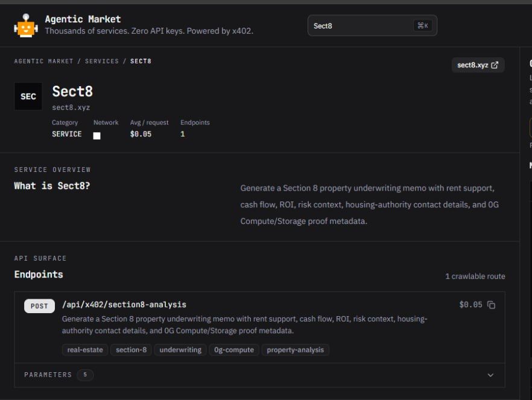Viewport: 532px width, 400px height.
Task: Click the POST method badge
Action: point(39,306)
